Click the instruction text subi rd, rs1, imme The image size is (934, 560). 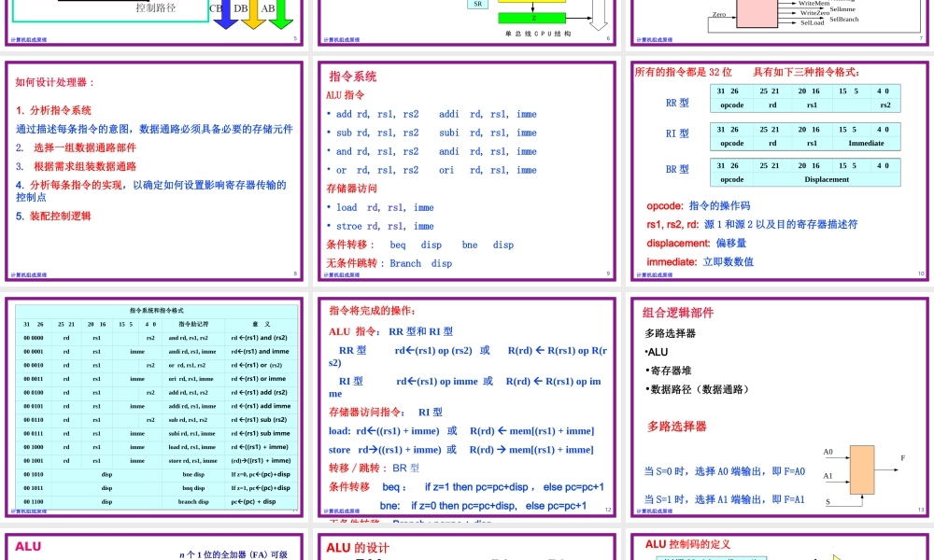coord(488,133)
